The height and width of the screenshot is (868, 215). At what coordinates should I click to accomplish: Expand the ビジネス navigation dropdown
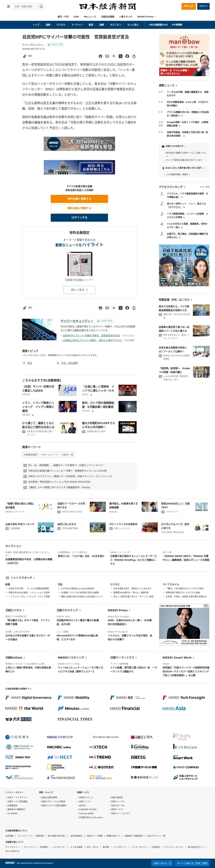(x=62, y=25)
